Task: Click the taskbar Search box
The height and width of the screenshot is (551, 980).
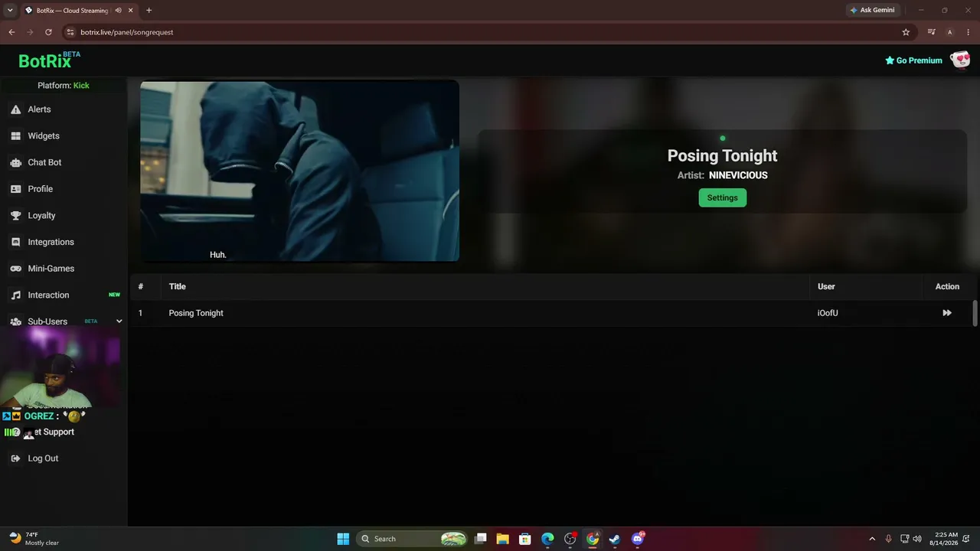Action: pos(413,539)
